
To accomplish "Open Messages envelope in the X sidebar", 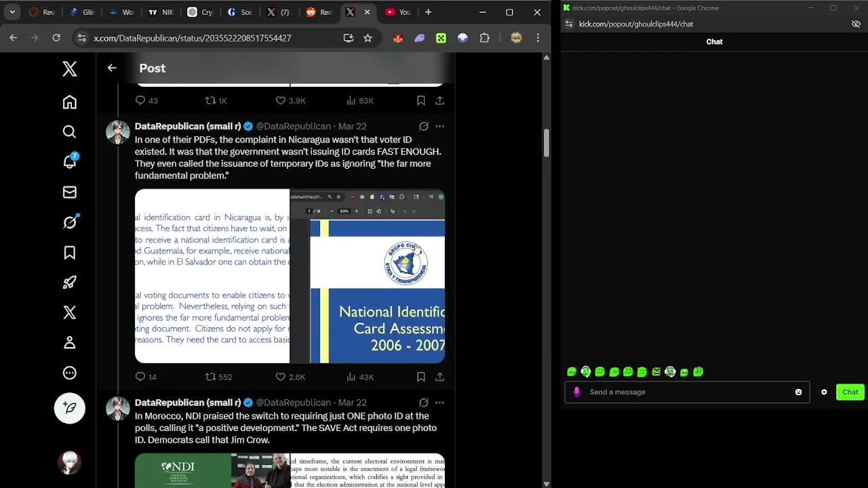I will (x=69, y=192).
